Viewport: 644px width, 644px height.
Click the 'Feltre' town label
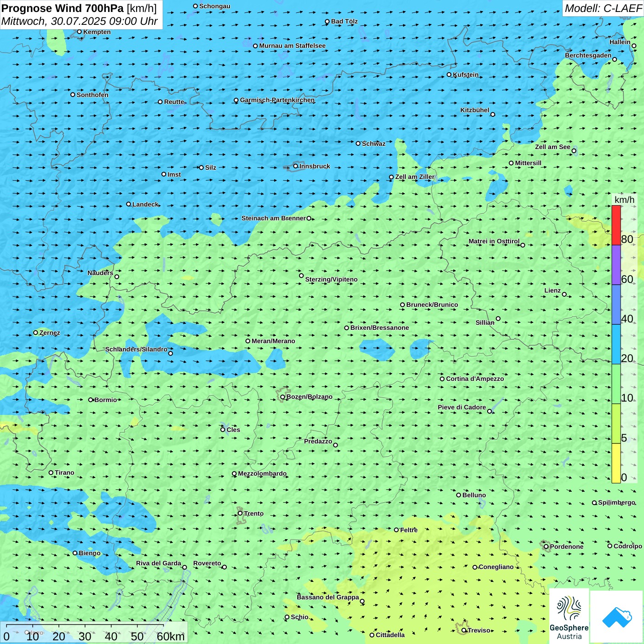coord(409,530)
